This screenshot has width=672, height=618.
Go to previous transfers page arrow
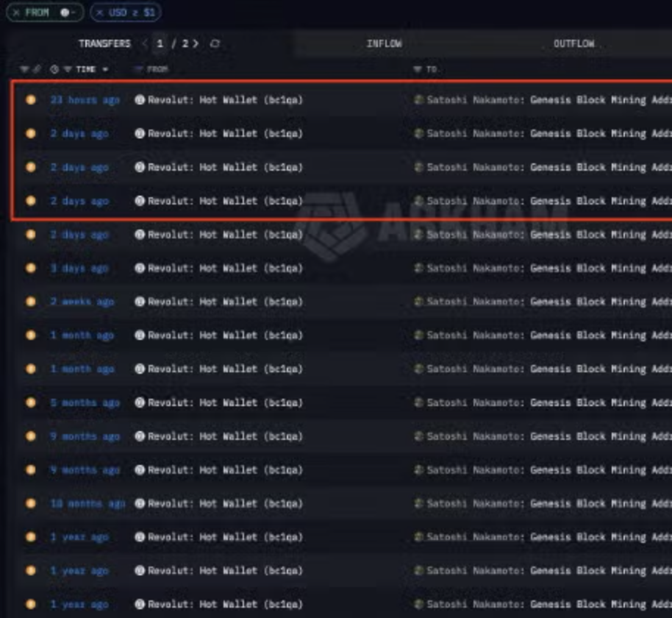(144, 43)
